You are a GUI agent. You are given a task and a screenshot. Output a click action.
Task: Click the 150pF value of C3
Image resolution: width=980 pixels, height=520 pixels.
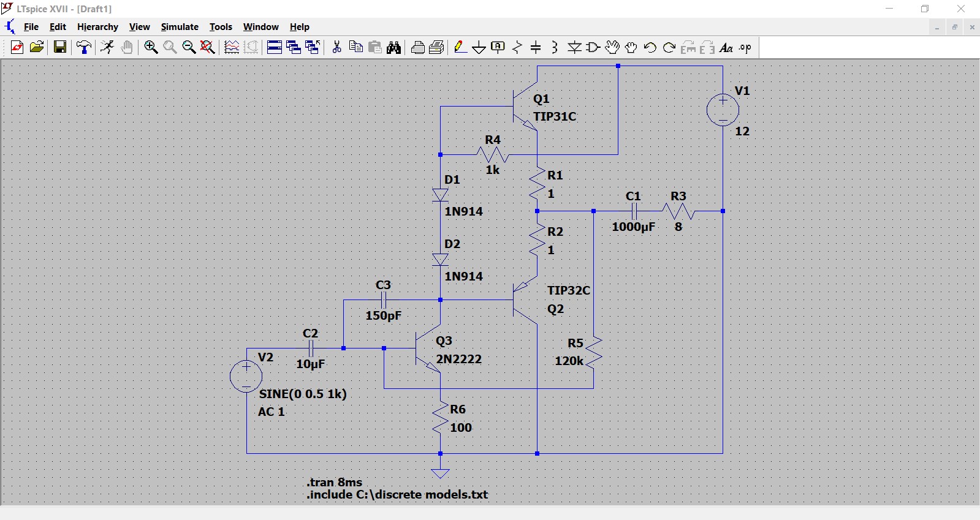(384, 315)
